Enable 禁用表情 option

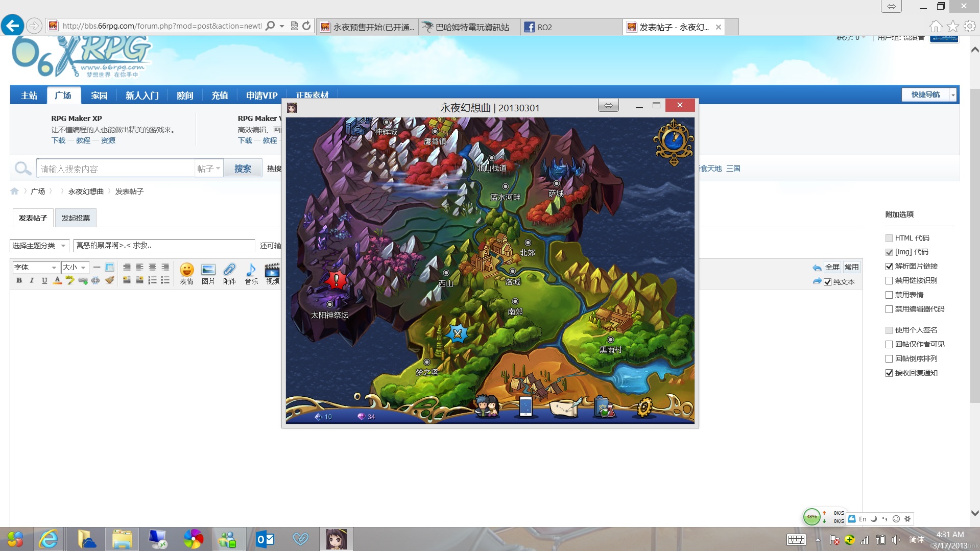[x=889, y=295]
